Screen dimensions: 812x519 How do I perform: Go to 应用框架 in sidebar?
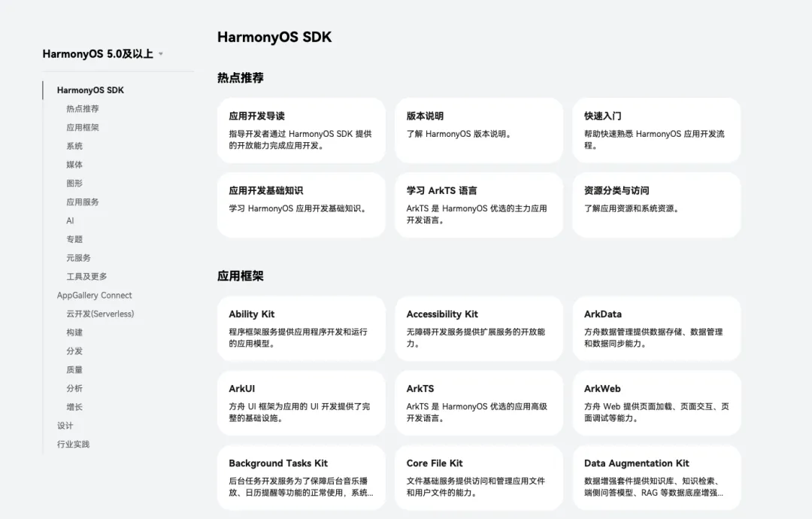tap(83, 127)
